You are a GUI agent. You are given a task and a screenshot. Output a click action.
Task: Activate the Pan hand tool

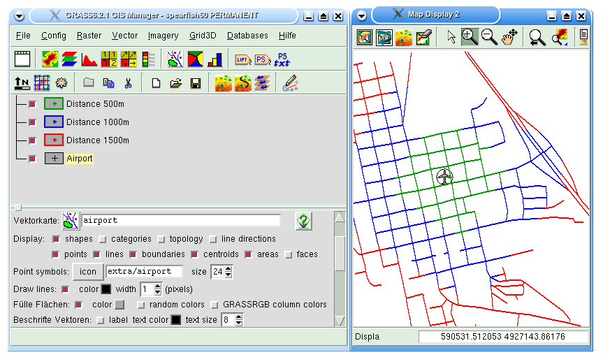click(x=509, y=37)
